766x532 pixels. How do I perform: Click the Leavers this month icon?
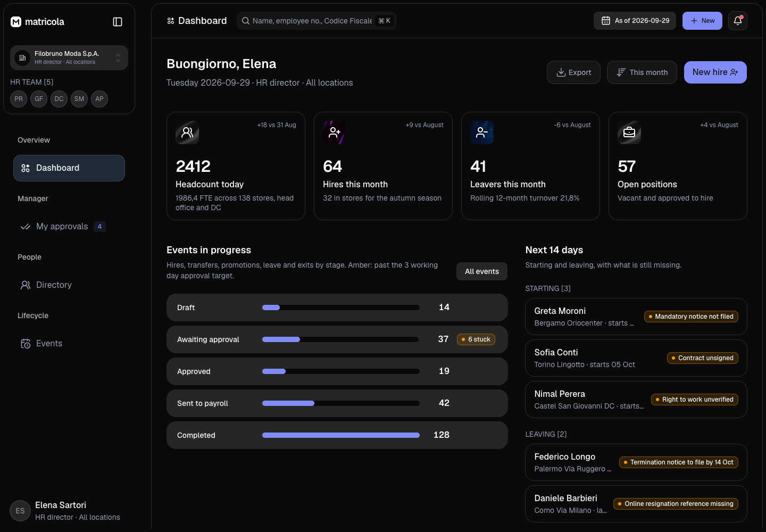point(482,132)
